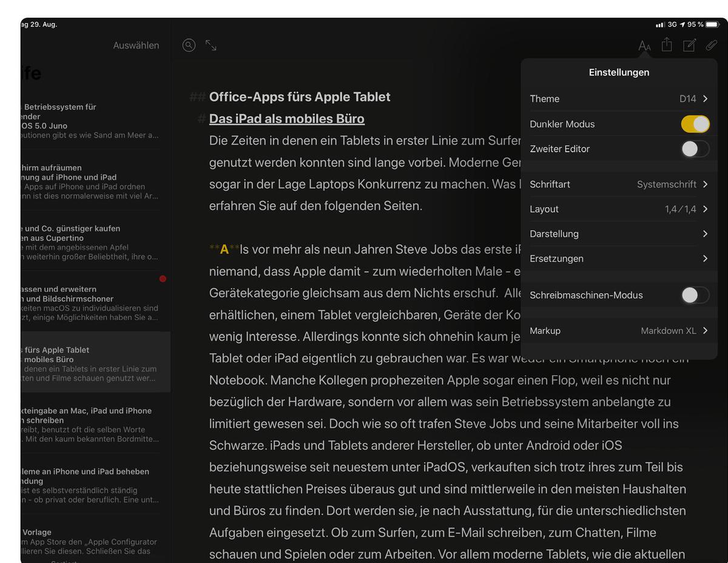Open the Aa text settings icon

pos(644,46)
